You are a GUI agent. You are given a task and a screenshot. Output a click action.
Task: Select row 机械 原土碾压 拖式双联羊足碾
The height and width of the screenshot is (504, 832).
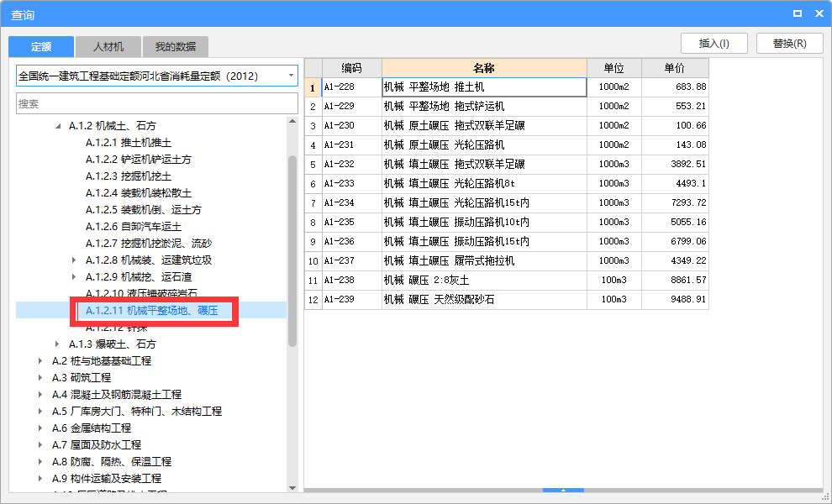point(484,126)
